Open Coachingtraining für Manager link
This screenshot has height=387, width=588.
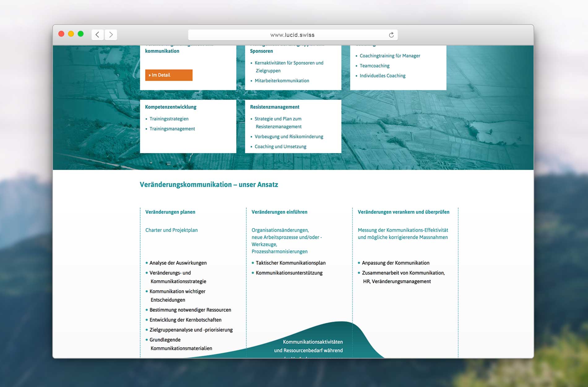390,56
